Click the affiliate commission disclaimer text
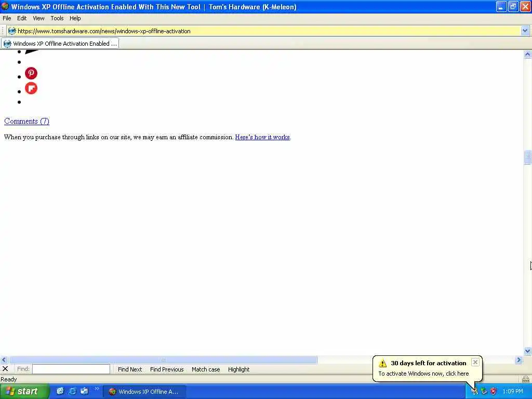Screen dimensions: 532x399 point(119,137)
